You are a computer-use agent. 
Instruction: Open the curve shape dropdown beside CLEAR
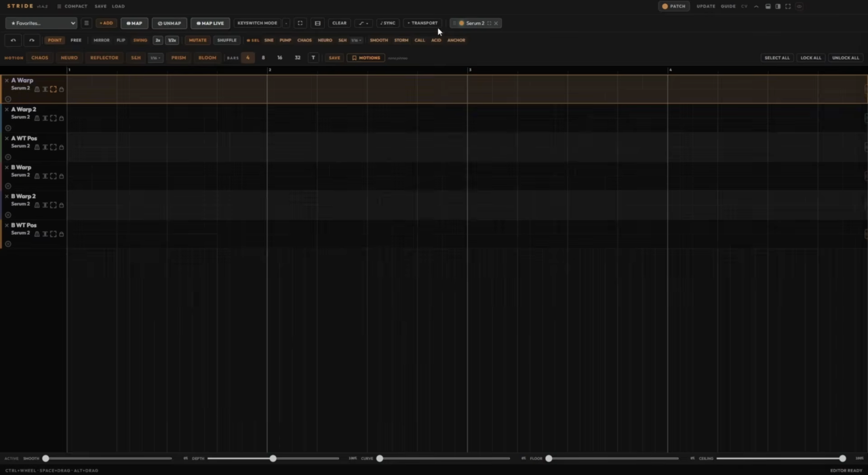point(363,23)
